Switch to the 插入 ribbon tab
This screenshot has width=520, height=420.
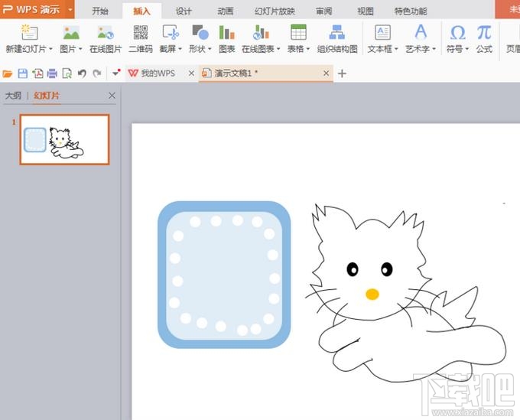click(x=141, y=11)
